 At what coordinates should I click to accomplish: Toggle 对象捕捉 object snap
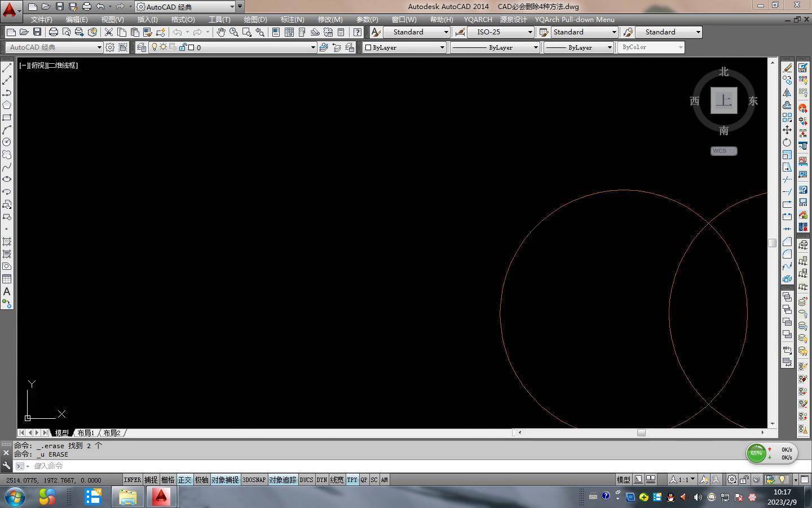pyautogui.click(x=225, y=480)
